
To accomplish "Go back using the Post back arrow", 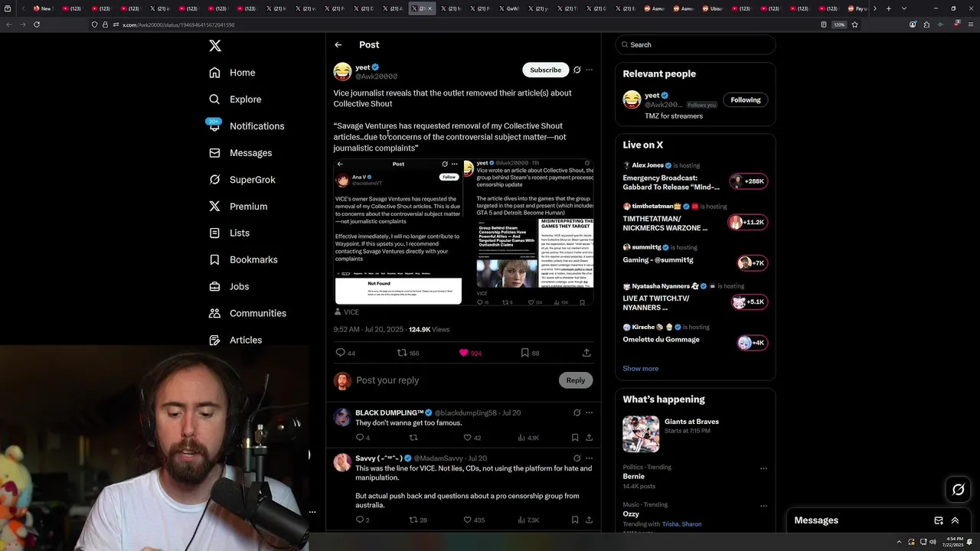I will (x=338, y=45).
